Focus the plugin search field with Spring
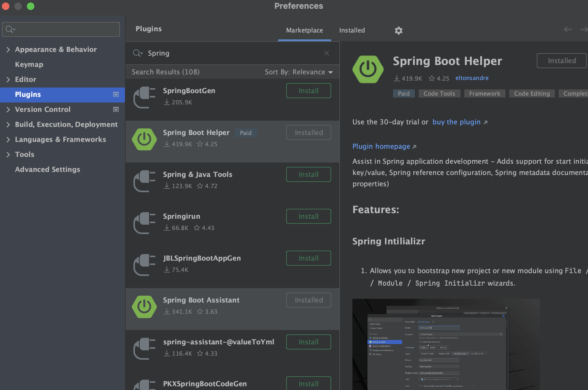Image resolution: width=588 pixels, height=390 pixels. (232, 53)
